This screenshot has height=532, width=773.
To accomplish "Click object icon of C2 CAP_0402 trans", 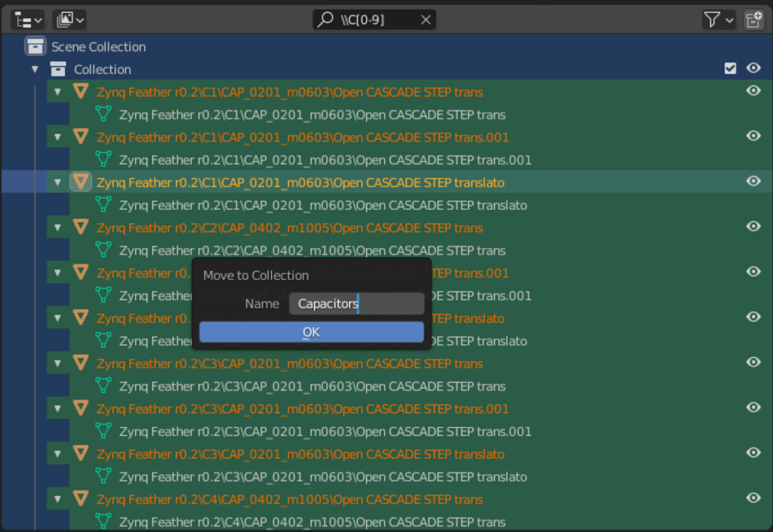I will 81,227.
